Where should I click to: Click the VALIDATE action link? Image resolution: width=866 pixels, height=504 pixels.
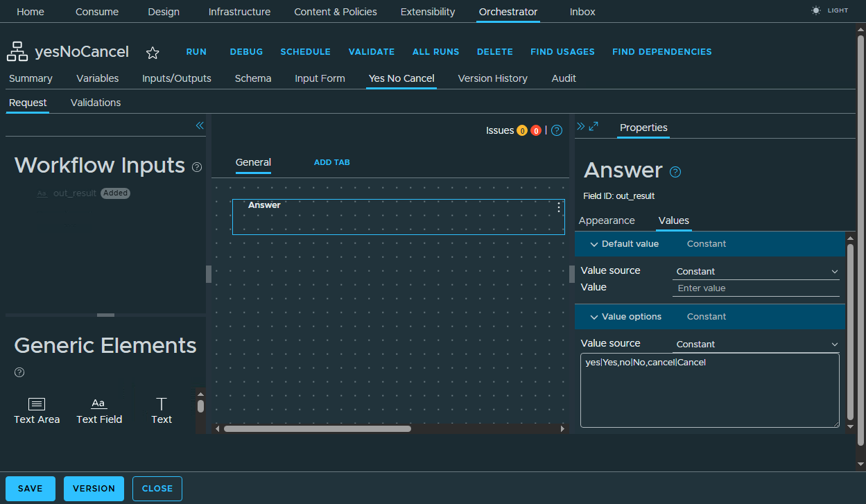[x=371, y=52]
